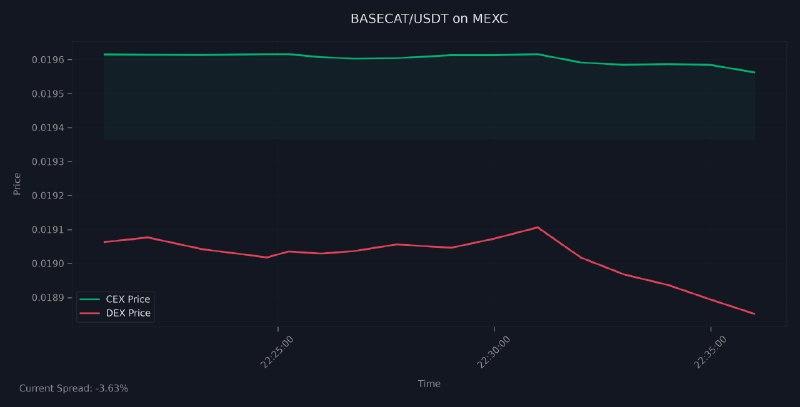Click the 0.0196 price axis label
Viewport: 800px width, 407px height.
pyautogui.click(x=48, y=60)
